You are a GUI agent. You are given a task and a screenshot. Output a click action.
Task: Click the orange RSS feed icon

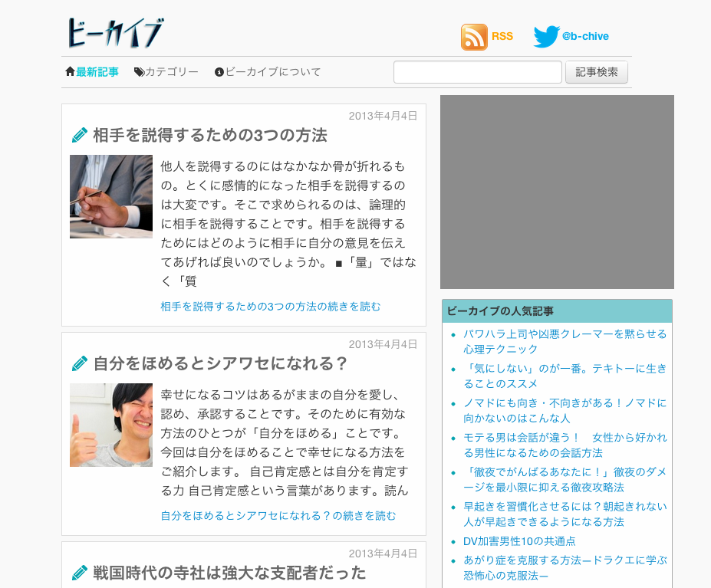pos(474,37)
